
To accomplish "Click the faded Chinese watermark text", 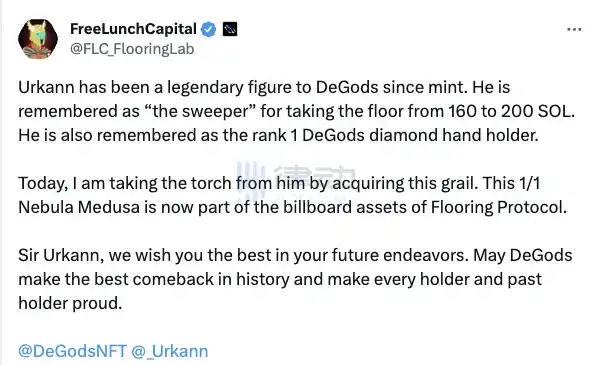I will point(314,177).
